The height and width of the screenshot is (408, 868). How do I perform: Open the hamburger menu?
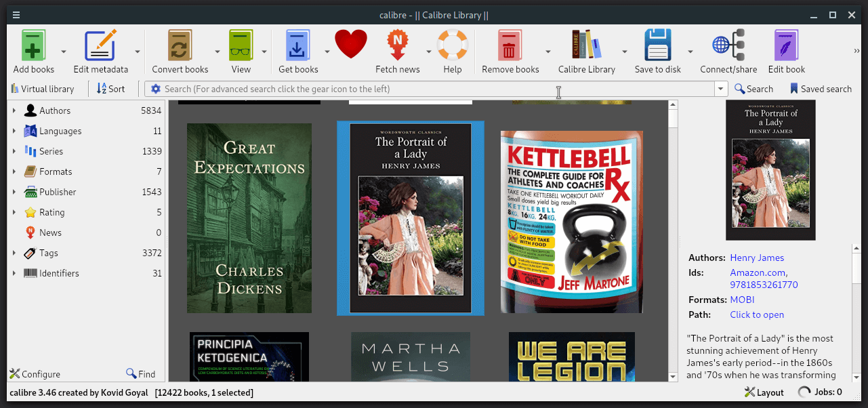[16, 14]
